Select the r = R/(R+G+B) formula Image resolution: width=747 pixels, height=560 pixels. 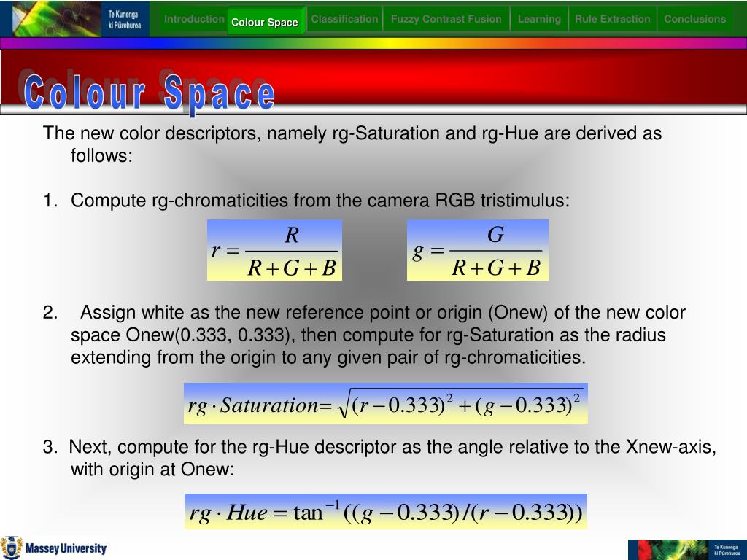click(274, 250)
